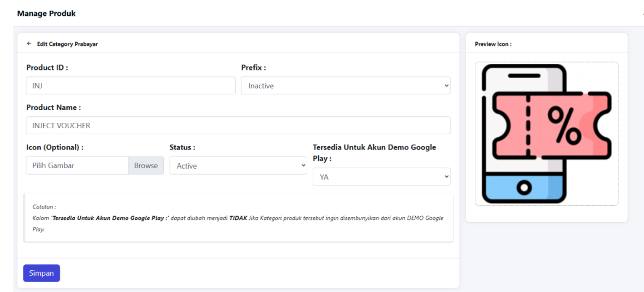
Task: Open the Prefix dropdown showing Inactive
Action: coord(345,86)
